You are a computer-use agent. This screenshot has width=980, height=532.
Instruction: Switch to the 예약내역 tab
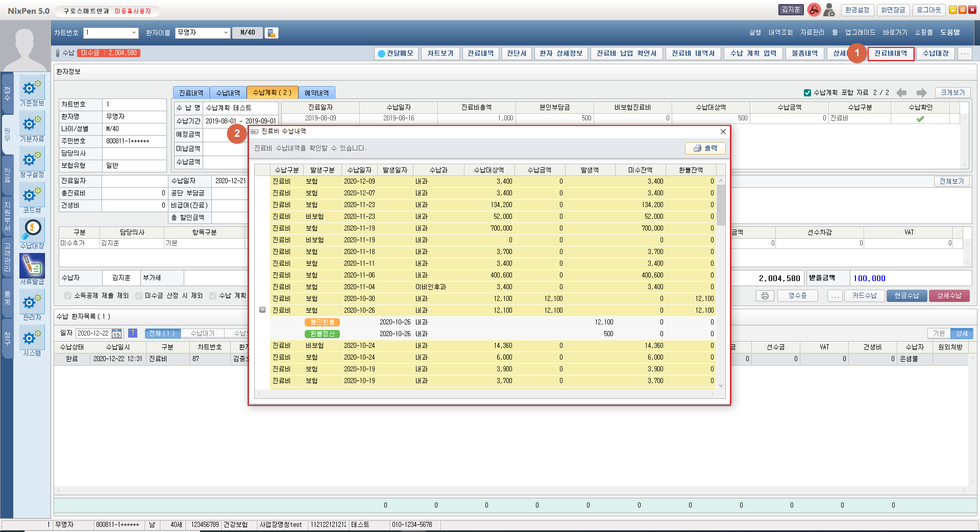316,93
